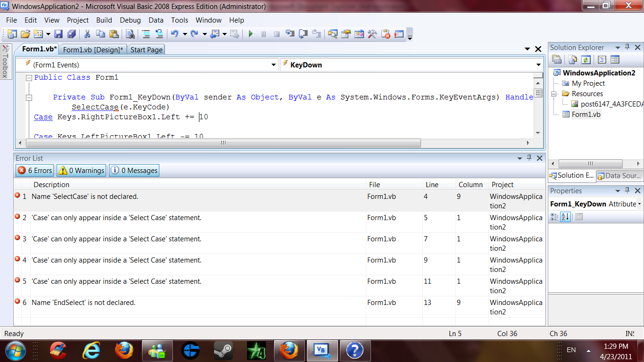The height and width of the screenshot is (362, 644).
Task: Click the Find in Files icon
Action: 130,34
